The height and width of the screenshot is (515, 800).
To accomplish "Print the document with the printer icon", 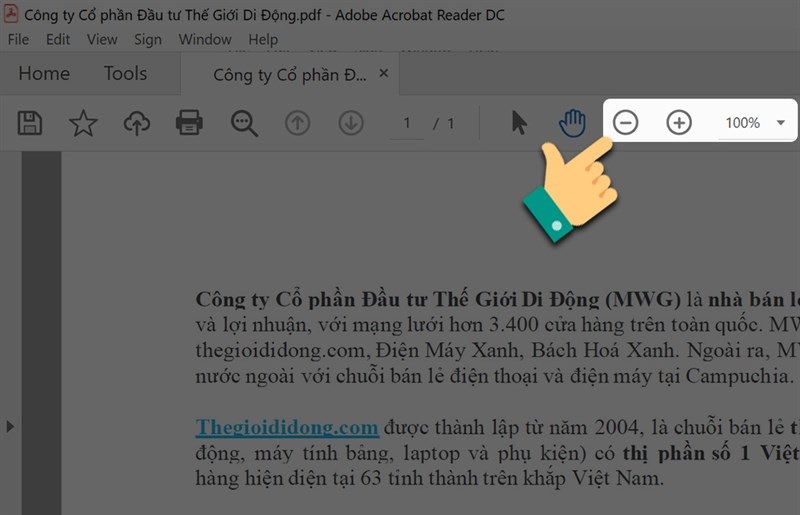I will tap(189, 122).
